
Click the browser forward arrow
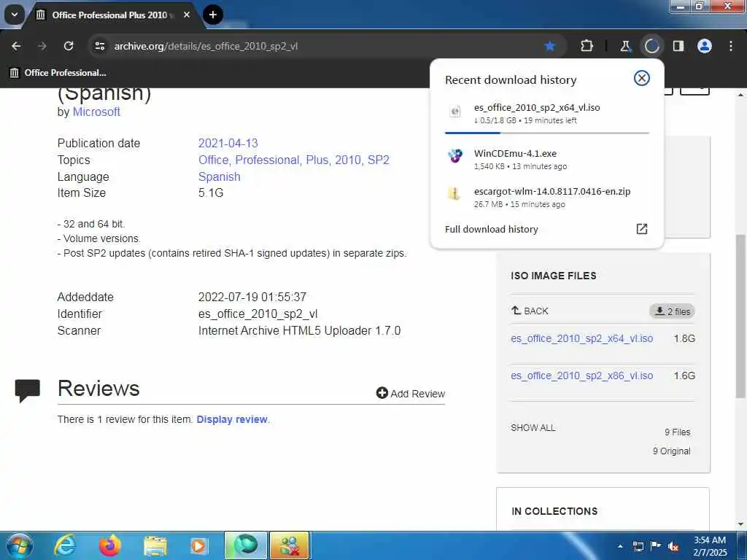[42, 46]
